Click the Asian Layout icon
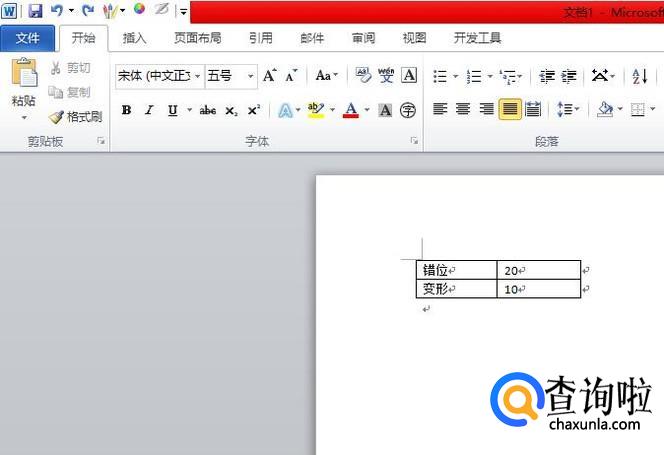This screenshot has height=455, width=664. point(600,76)
